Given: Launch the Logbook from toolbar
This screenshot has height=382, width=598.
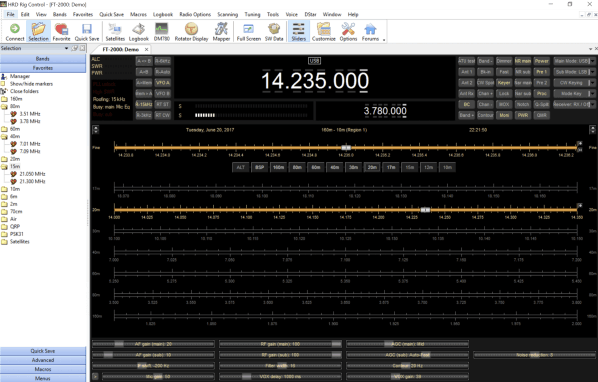Looking at the screenshot, I should (x=138, y=32).
